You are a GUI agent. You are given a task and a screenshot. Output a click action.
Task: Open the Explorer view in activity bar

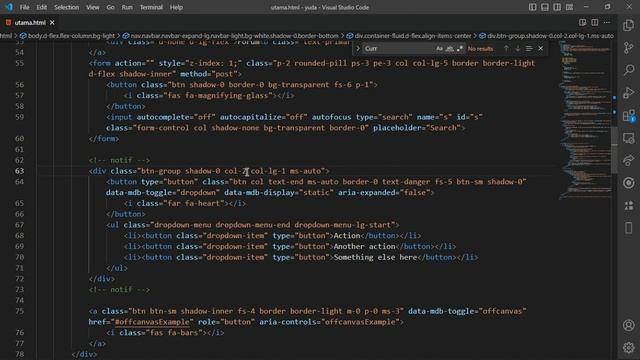629,25
